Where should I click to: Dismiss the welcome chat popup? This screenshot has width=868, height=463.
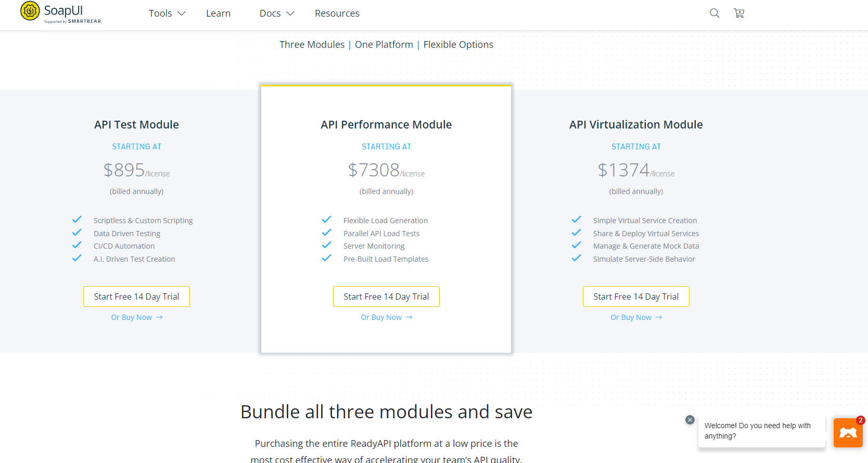690,420
